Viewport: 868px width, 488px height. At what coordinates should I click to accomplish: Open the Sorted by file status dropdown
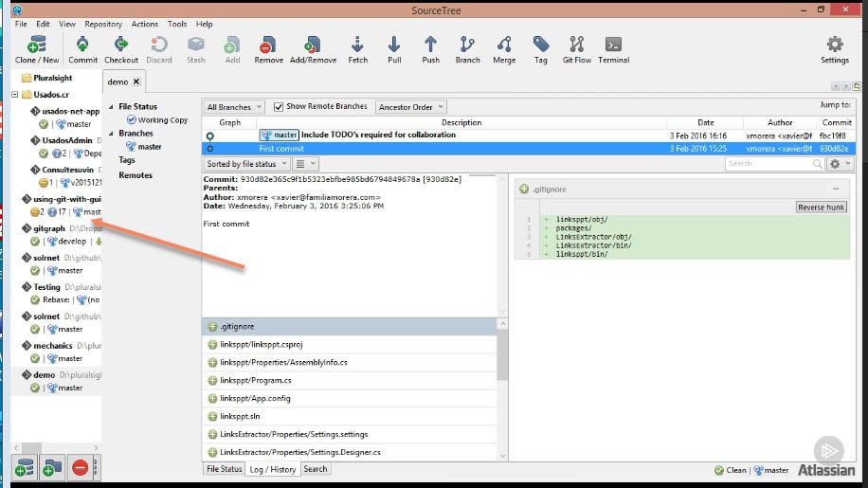click(246, 164)
